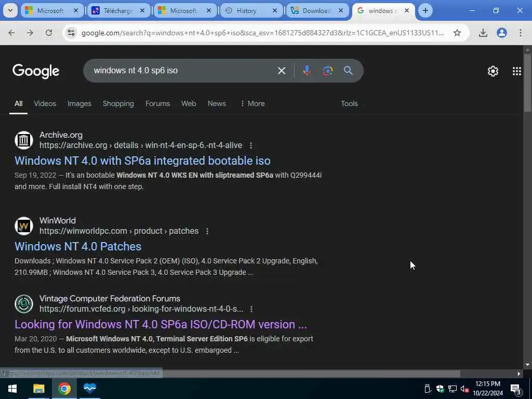Open Google apps grid
Viewport: 532px width, 399px height.
click(517, 71)
